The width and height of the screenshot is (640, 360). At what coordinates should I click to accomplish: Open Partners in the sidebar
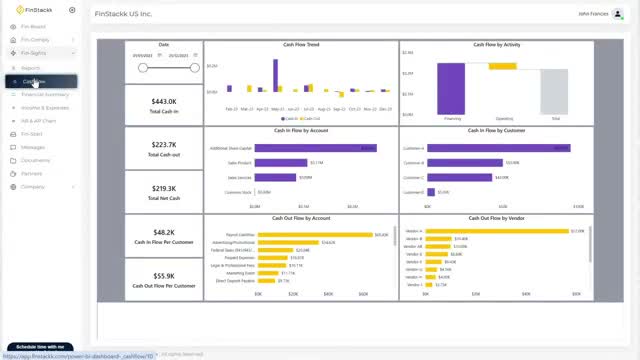pyautogui.click(x=31, y=174)
